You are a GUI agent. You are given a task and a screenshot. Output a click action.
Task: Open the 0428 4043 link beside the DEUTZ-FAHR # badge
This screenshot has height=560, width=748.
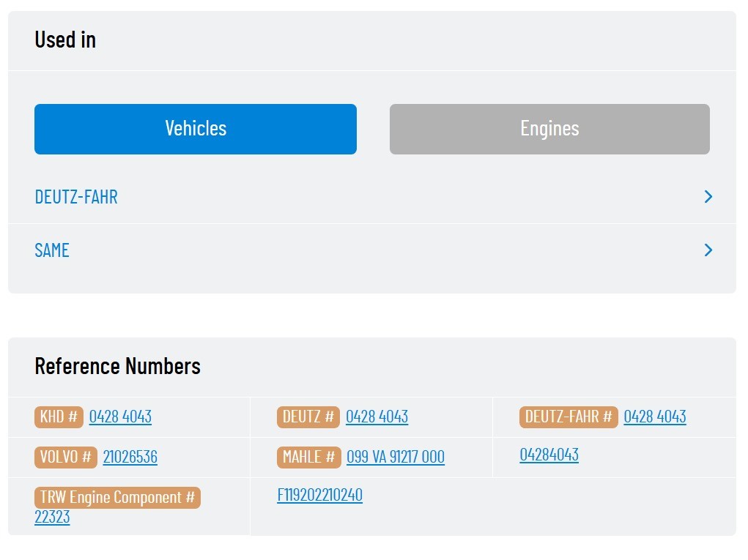[x=655, y=417]
